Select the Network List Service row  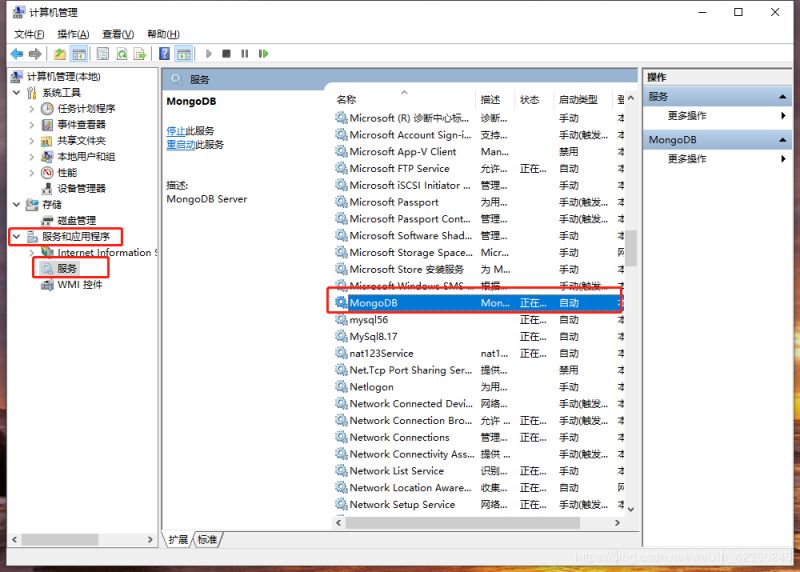(479, 471)
